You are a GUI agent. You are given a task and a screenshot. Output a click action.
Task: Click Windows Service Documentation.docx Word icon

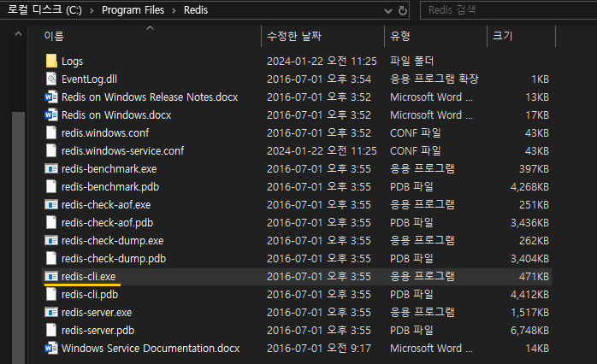[51, 348]
